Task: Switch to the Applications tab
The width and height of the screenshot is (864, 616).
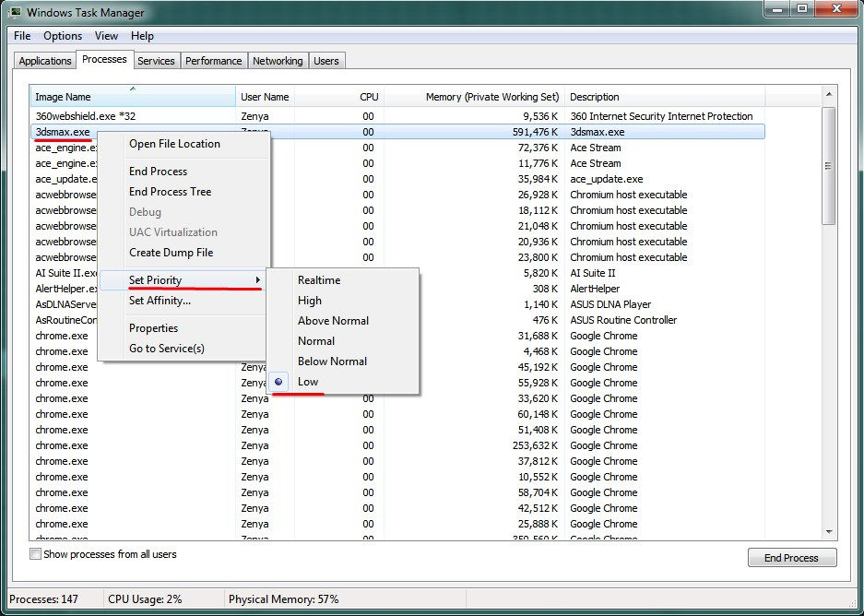Action: [44, 61]
